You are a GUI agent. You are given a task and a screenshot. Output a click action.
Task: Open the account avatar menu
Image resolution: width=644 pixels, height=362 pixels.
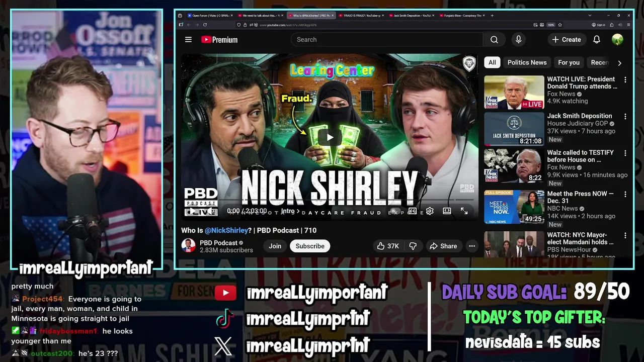[x=617, y=40]
